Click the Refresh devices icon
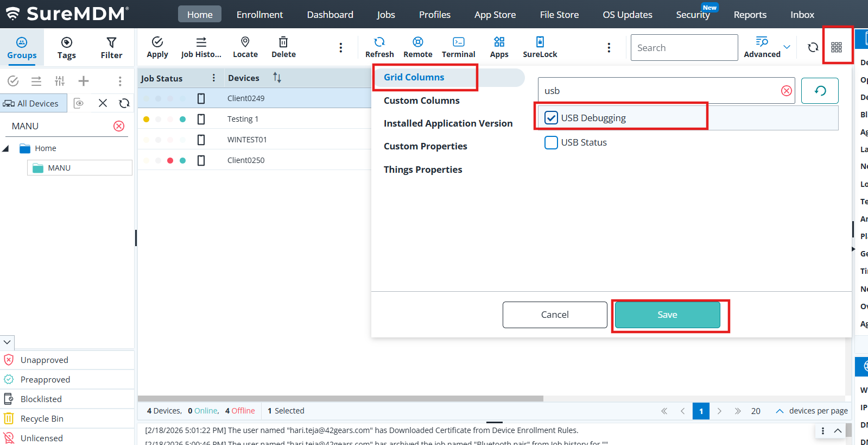The height and width of the screenshot is (445, 868). click(x=379, y=47)
